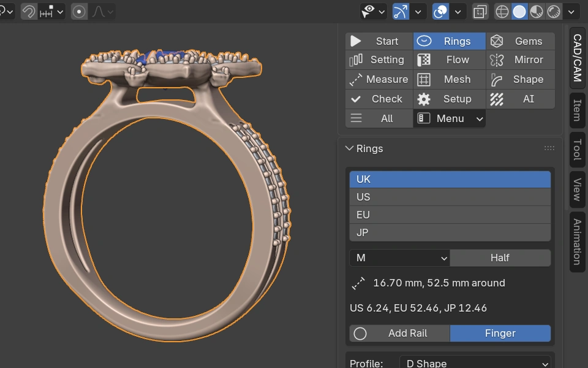Switch to rendered shading

click(x=554, y=12)
